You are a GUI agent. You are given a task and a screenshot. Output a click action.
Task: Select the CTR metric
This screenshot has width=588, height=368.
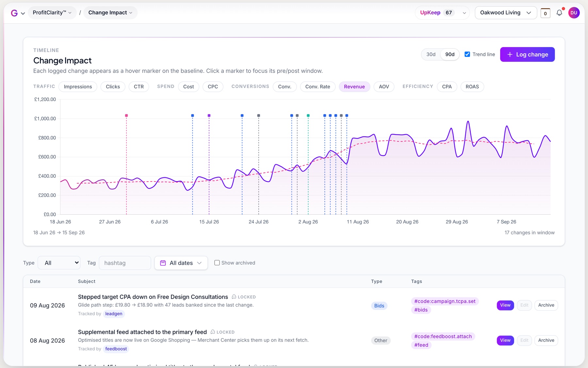[x=139, y=87]
